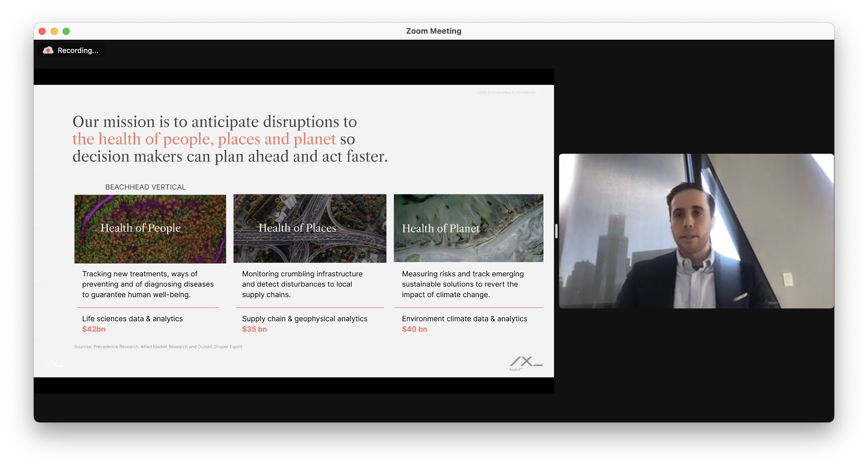Click the mission headline on the slide
This screenshot has height=467, width=868.
(x=230, y=139)
